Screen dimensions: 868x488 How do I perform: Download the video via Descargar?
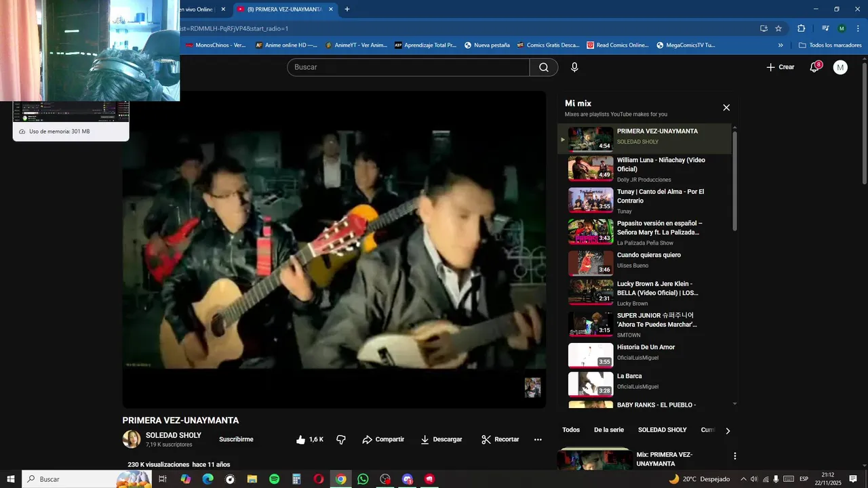coord(441,439)
